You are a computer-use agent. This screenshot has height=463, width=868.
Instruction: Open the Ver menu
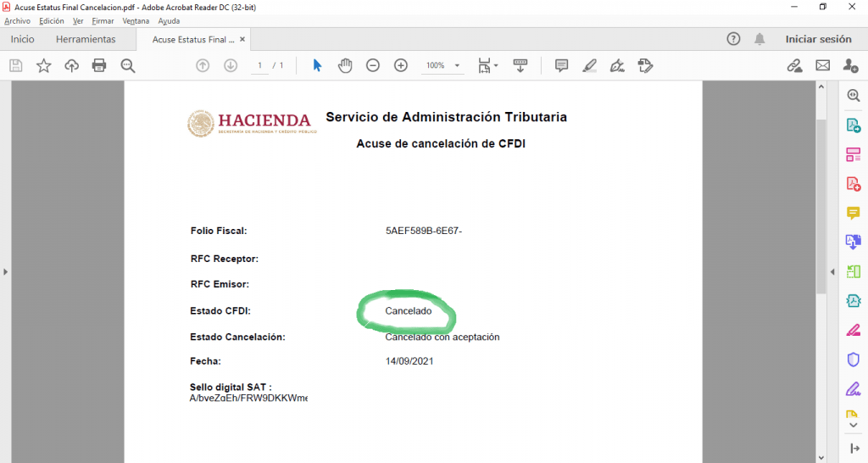click(78, 21)
